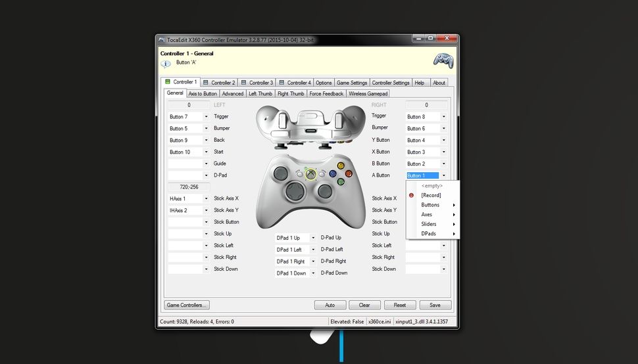
Task: Expand B Button dropdown showing Button 2
Action: point(443,164)
